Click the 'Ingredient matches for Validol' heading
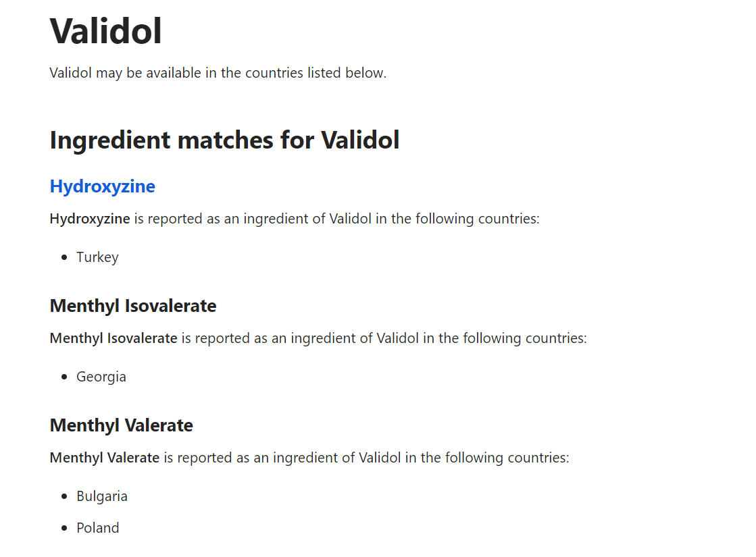756x557 pixels. [225, 140]
